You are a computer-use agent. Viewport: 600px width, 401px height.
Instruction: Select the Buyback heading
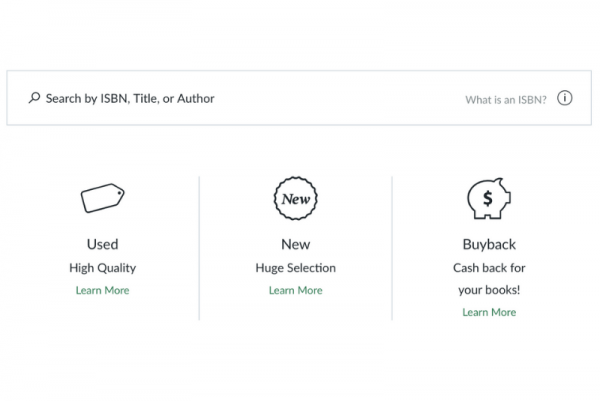pos(489,244)
